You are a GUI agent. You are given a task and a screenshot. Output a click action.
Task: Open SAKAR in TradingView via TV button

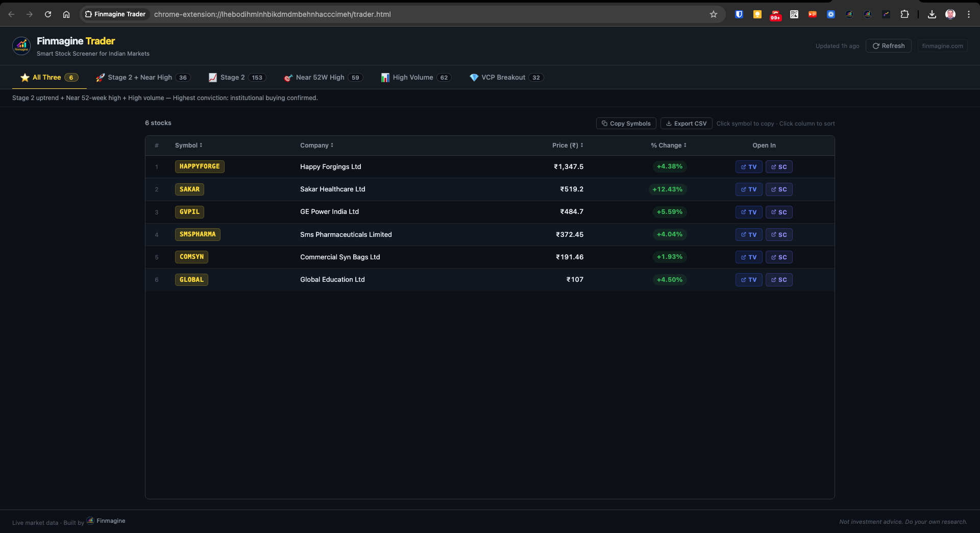[748, 189]
